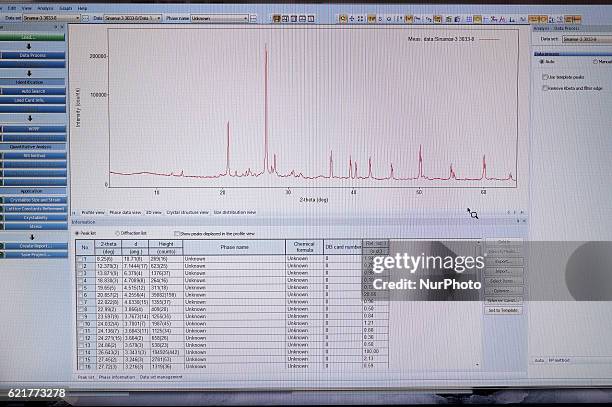The height and width of the screenshot is (407, 612).
Task: Open the Edit menu
Action: tap(12, 8)
